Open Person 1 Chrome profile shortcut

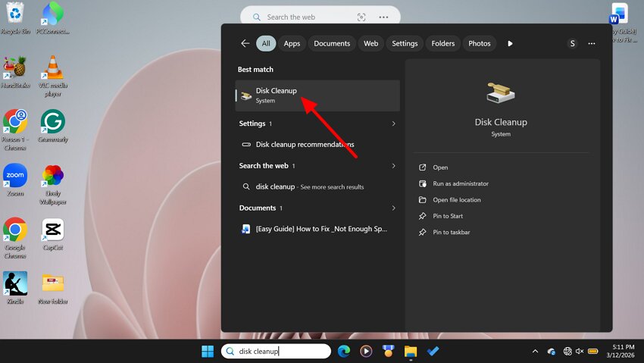(15, 130)
